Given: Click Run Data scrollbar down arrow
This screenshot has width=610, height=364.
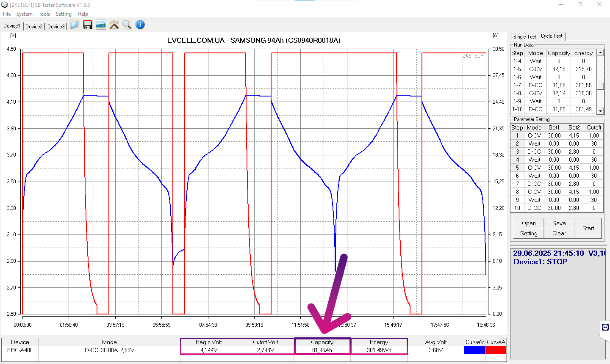Looking at the screenshot, I should point(600,111).
